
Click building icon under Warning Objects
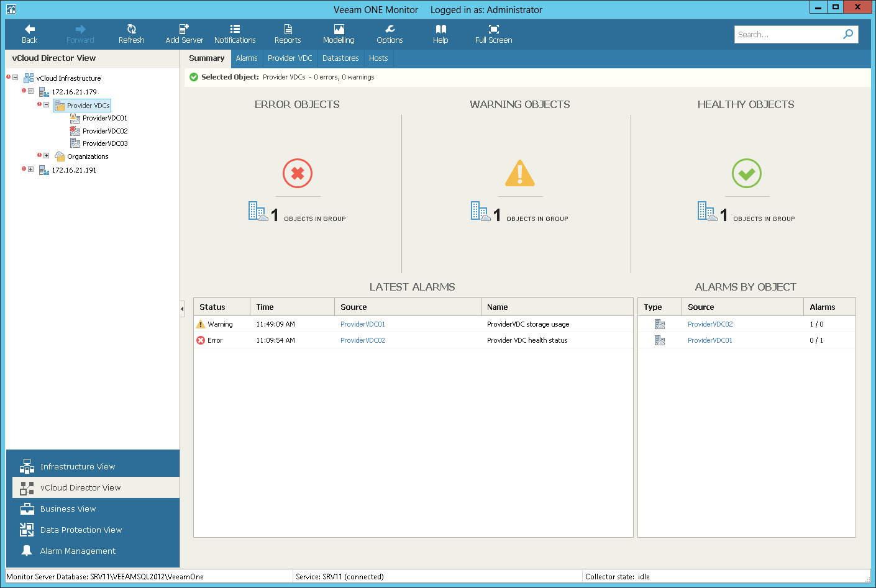point(480,212)
